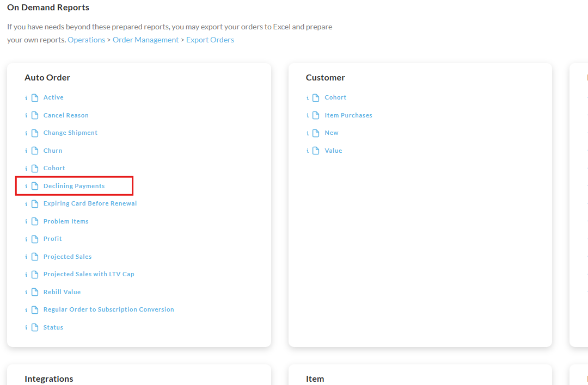Screen dimensions: 588x385
Task: Click the document icon for Change Shipment
Action: click(x=35, y=133)
